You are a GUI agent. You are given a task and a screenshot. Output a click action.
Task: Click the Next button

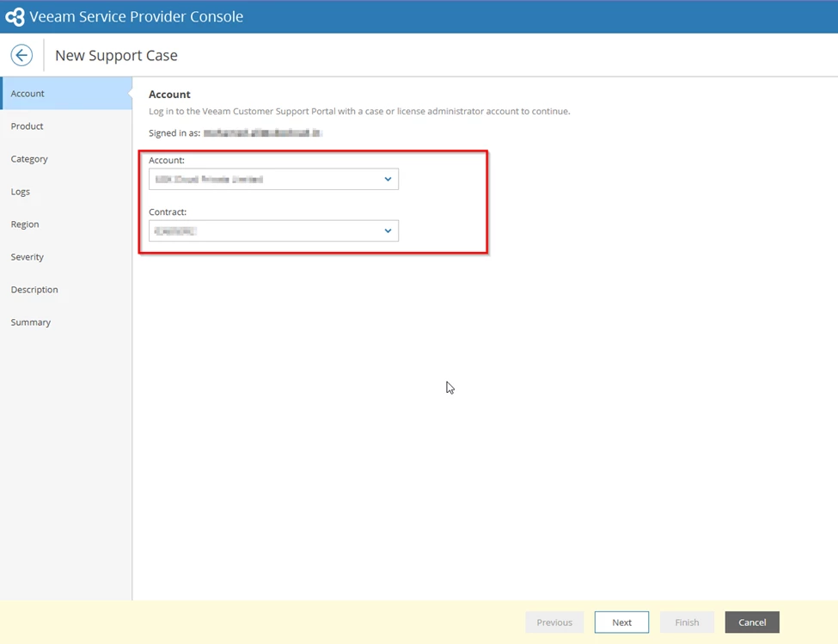point(621,623)
